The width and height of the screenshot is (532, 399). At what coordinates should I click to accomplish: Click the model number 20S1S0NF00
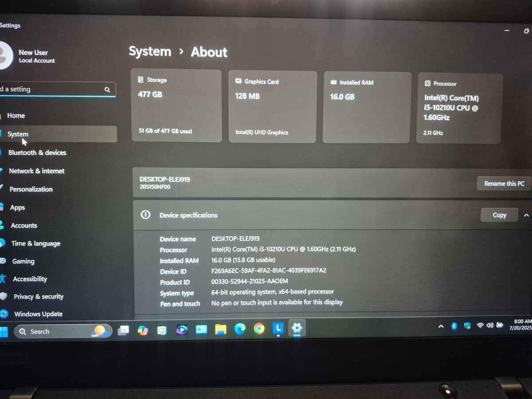point(155,187)
